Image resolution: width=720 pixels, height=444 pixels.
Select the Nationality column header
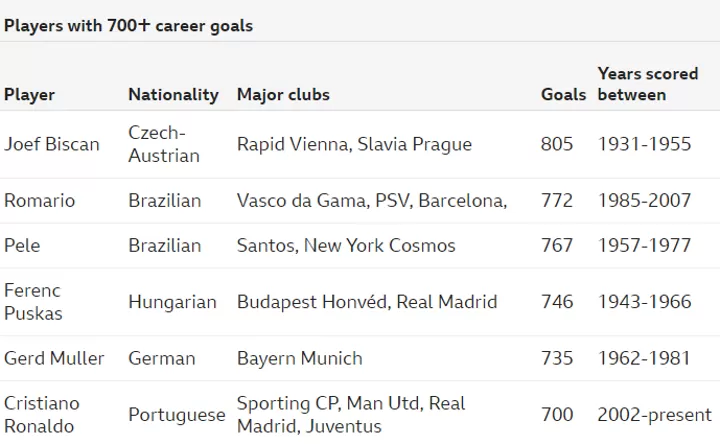173,95
